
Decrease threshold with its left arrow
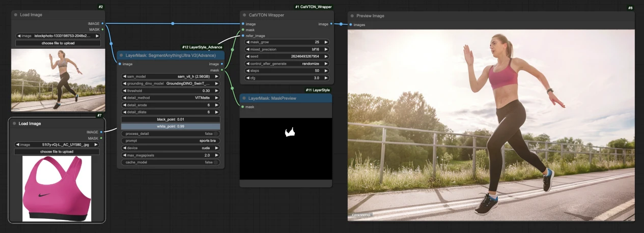point(124,91)
